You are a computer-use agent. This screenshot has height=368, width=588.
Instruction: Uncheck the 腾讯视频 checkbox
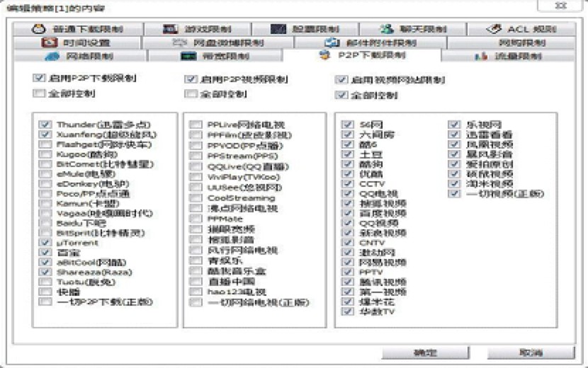pos(348,282)
